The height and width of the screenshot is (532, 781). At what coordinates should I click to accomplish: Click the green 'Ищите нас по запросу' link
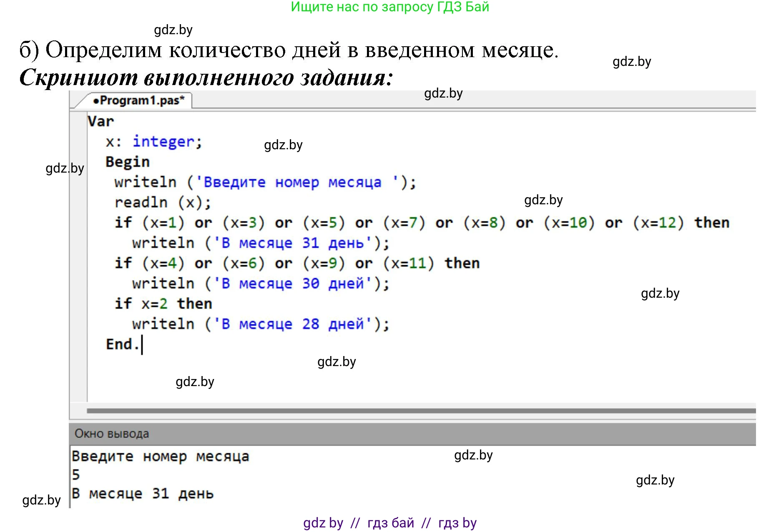[389, 7]
